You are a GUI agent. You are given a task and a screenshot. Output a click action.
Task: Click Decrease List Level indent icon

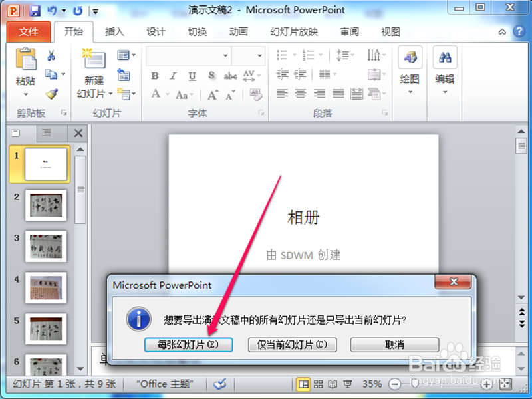coord(282,74)
